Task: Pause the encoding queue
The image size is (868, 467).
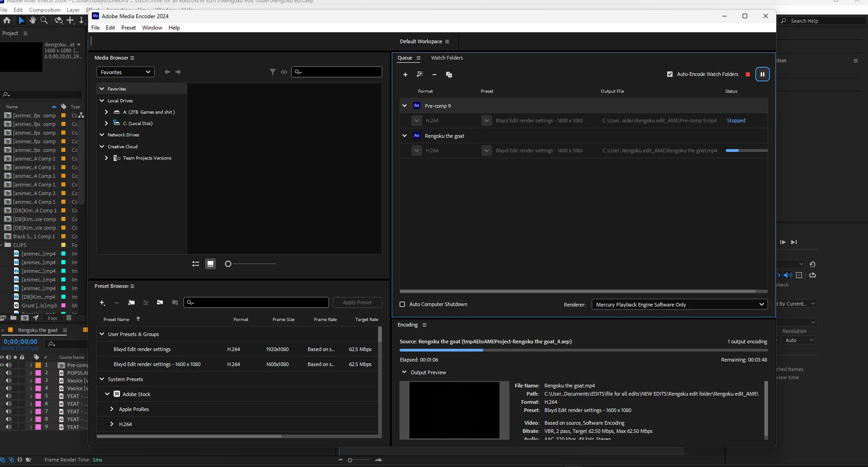Action: pos(762,74)
